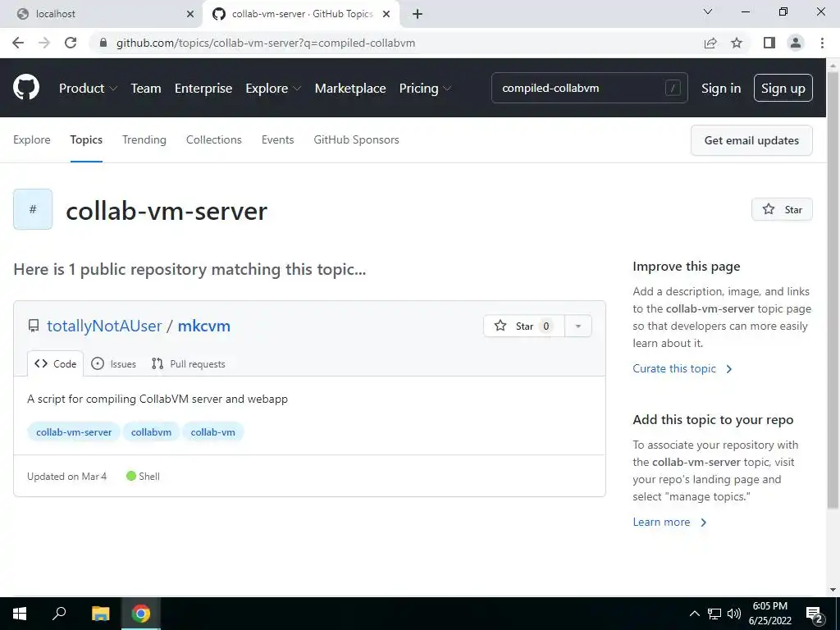Open the Issues tab of mkcvm
The image size is (840, 630).
coord(113,363)
